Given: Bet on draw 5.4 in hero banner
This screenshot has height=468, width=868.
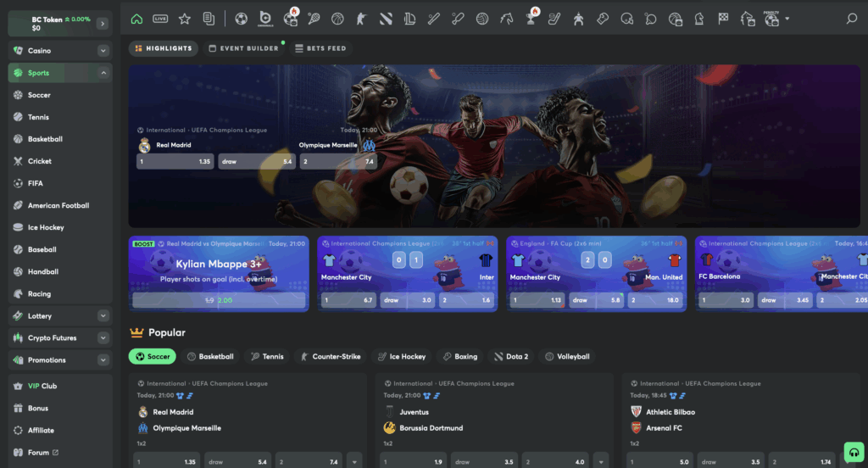Looking at the screenshot, I should (256, 161).
